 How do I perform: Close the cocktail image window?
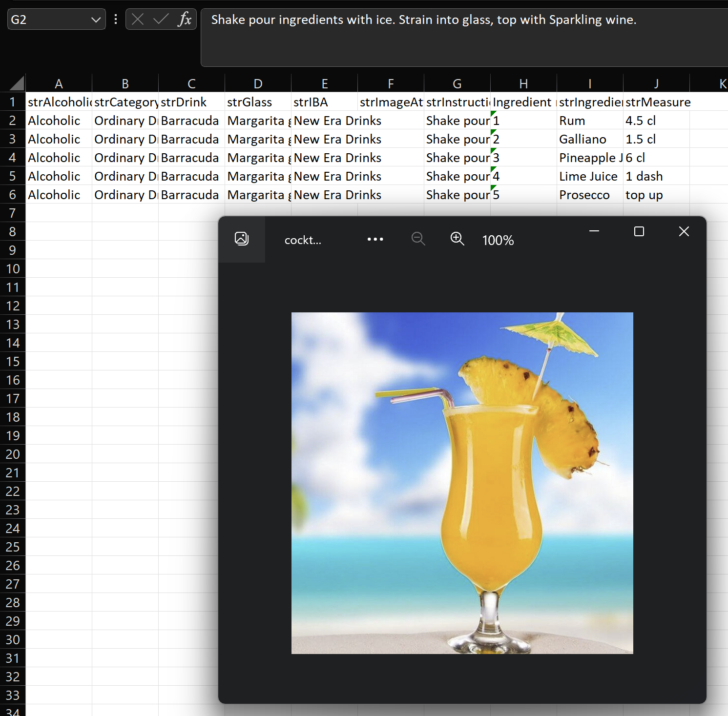(684, 231)
